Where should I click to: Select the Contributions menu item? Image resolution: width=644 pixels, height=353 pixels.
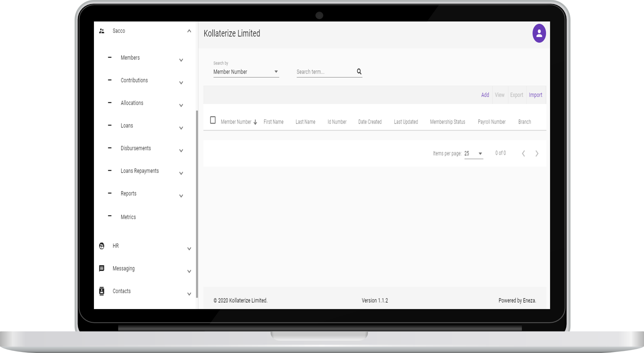coord(134,80)
